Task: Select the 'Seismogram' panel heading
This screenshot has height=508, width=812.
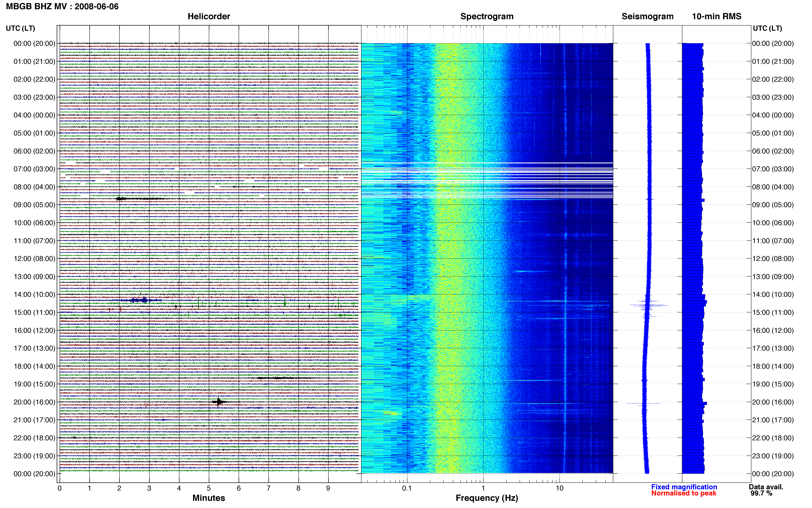Action: point(648,16)
